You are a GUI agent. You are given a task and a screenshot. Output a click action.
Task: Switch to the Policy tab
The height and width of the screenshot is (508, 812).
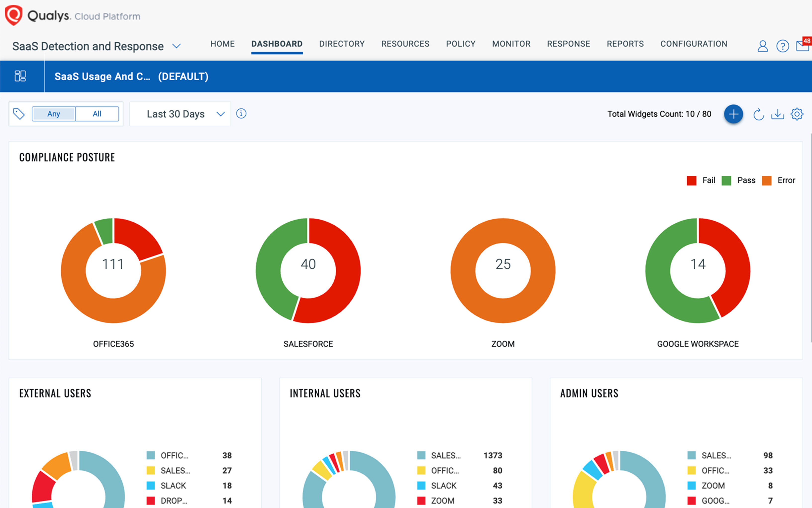click(x=460, y=44)
